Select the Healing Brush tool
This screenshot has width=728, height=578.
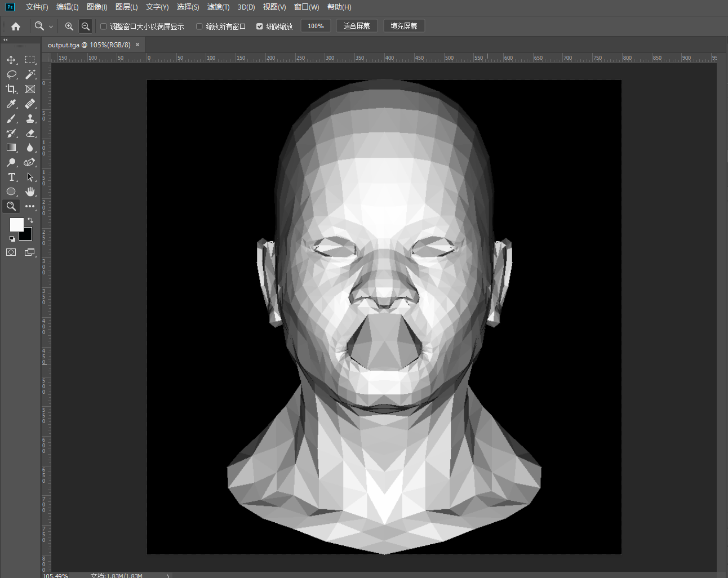click(30, 104)
